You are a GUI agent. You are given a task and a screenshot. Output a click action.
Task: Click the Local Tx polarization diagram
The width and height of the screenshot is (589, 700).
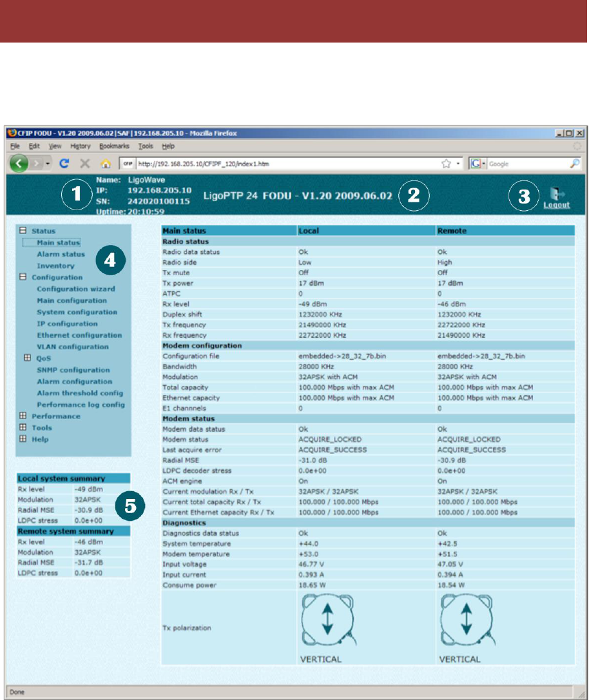point(327,619)
